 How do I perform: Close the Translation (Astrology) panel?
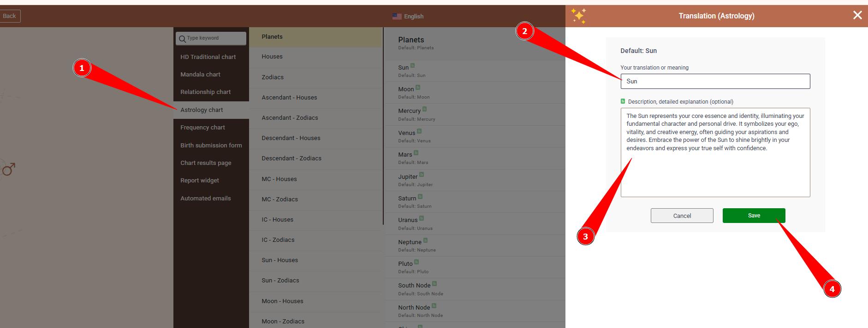857,15
